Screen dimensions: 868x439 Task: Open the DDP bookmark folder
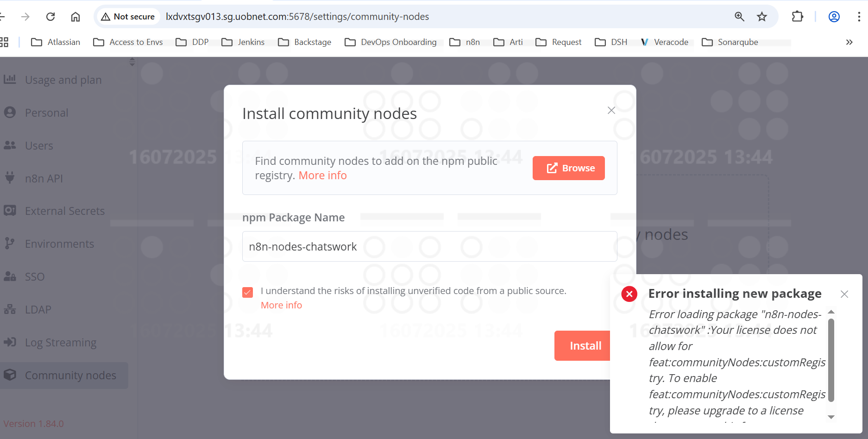click(192, 42)
